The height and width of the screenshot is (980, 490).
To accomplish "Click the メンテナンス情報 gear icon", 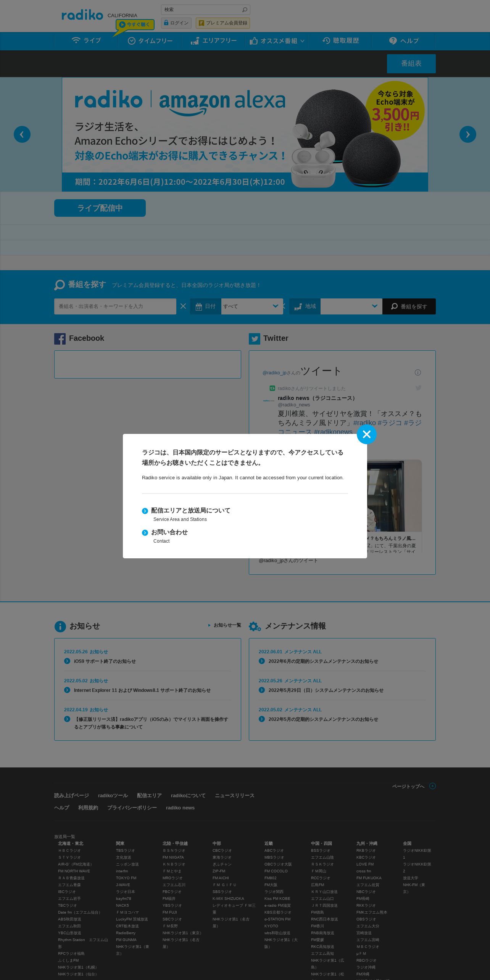I will pyautogui.click(x=255, y=626).
